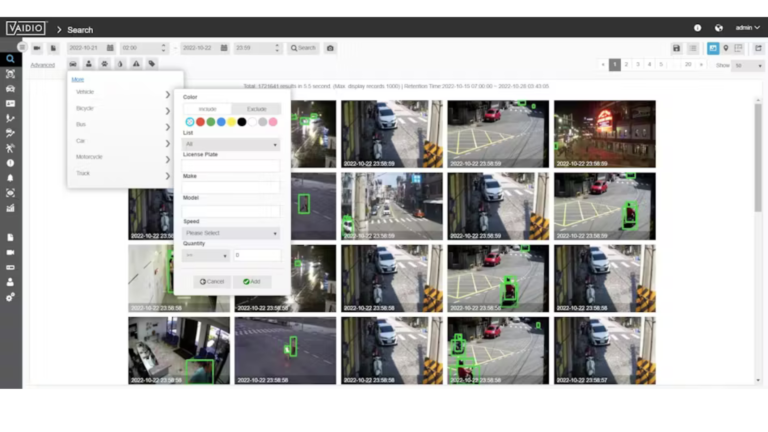Switch to map pin view icon
Screen dimensions: 768x432
click(x=726, y=48)
